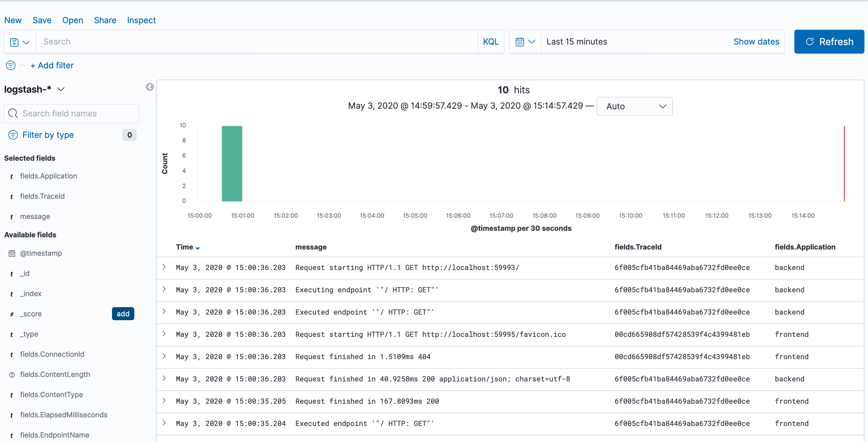
Task: Expand the favicon.ico request row
Action: (164, 334)
